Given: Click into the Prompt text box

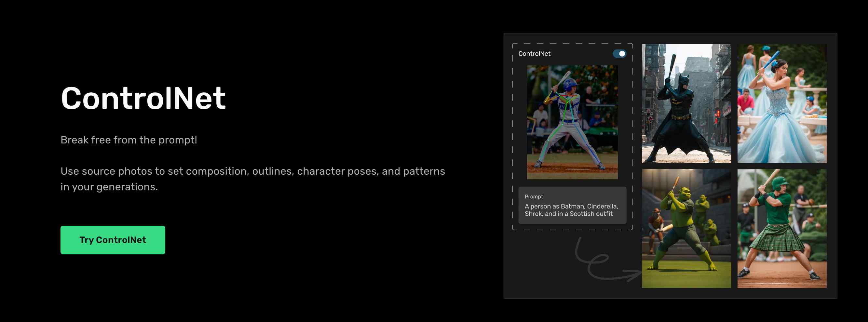Looking at the screenshot, I should [x=572, y=205].
